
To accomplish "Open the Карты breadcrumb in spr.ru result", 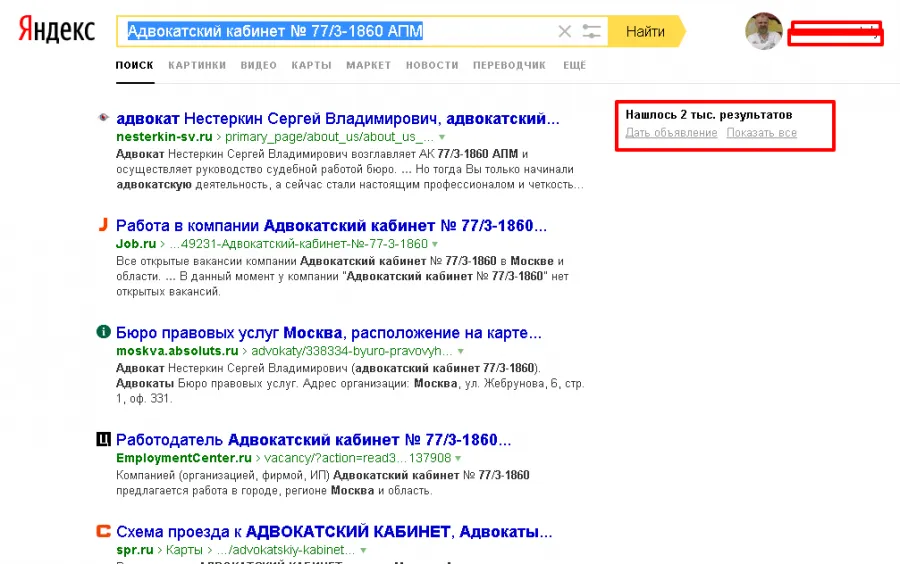I will (x=184, y=550).
